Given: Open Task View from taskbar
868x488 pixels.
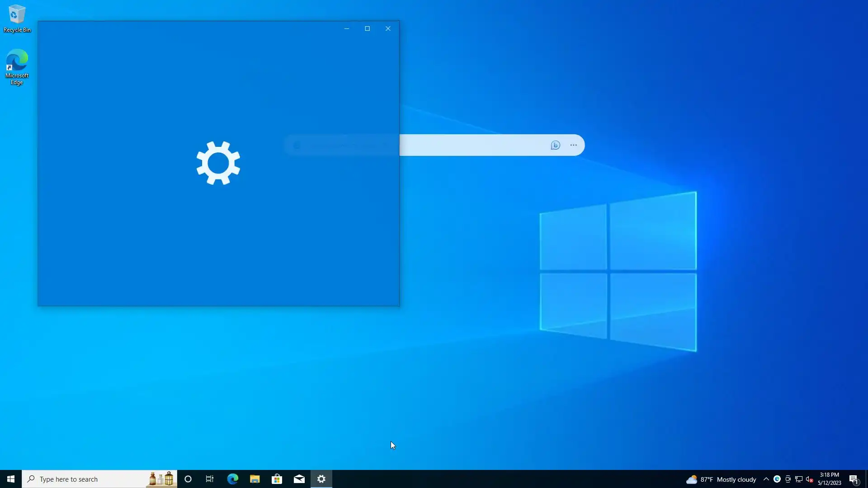Looking at the screenshot, I should coord(210,479).
